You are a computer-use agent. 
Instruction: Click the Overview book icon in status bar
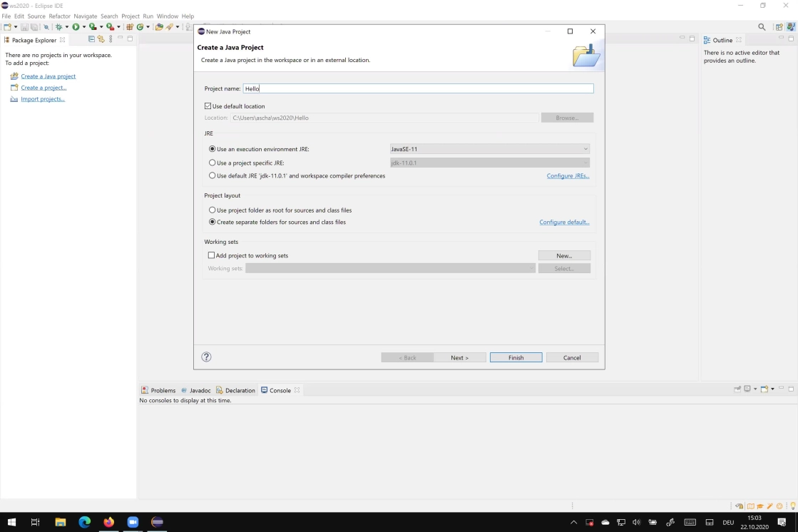(x=751, y=506)
